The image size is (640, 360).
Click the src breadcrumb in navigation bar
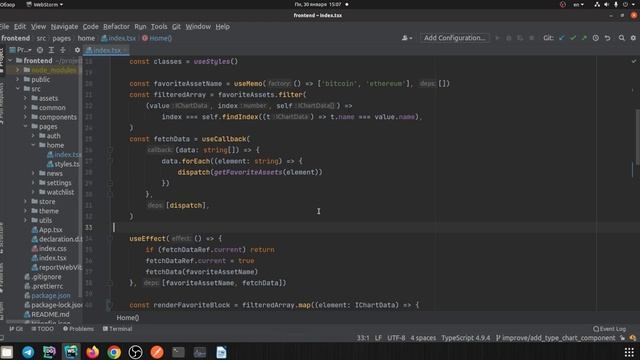pos(41,38)
